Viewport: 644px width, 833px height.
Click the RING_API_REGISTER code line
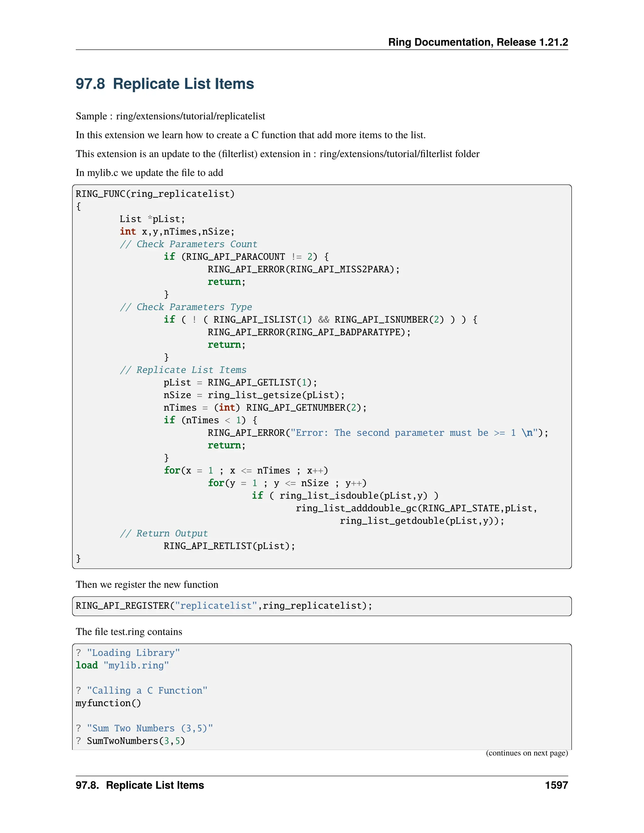224,606
